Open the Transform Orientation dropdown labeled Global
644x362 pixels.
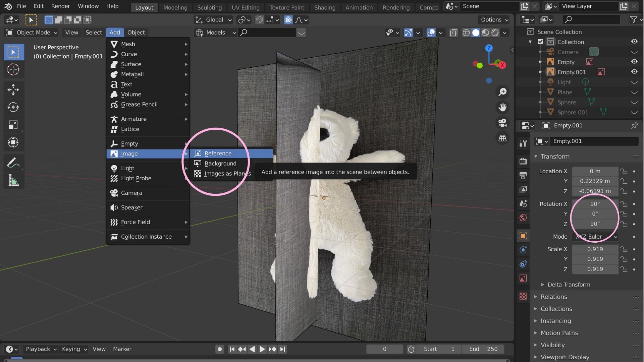tap(213, 20)
